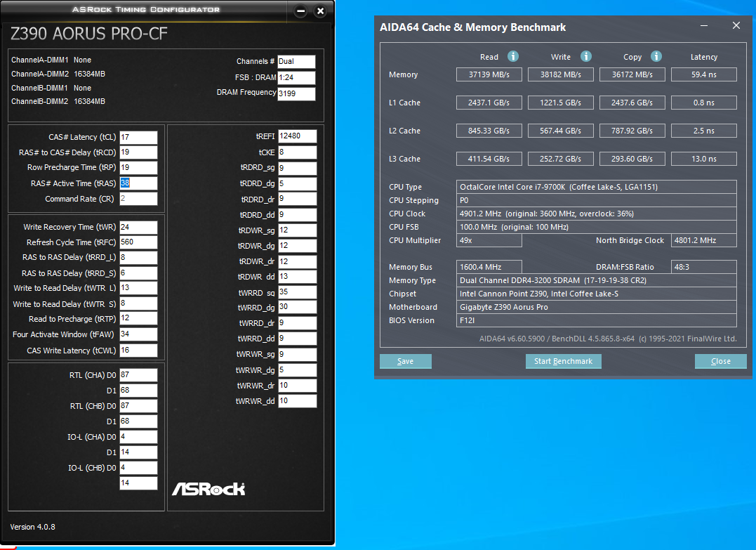The height and width of the screenshot is (550, 756).
Task: Click the Motherboard value Gigabyte Z390 Aorus Pro
Action: pyautogui.click(x=597, y=307)
